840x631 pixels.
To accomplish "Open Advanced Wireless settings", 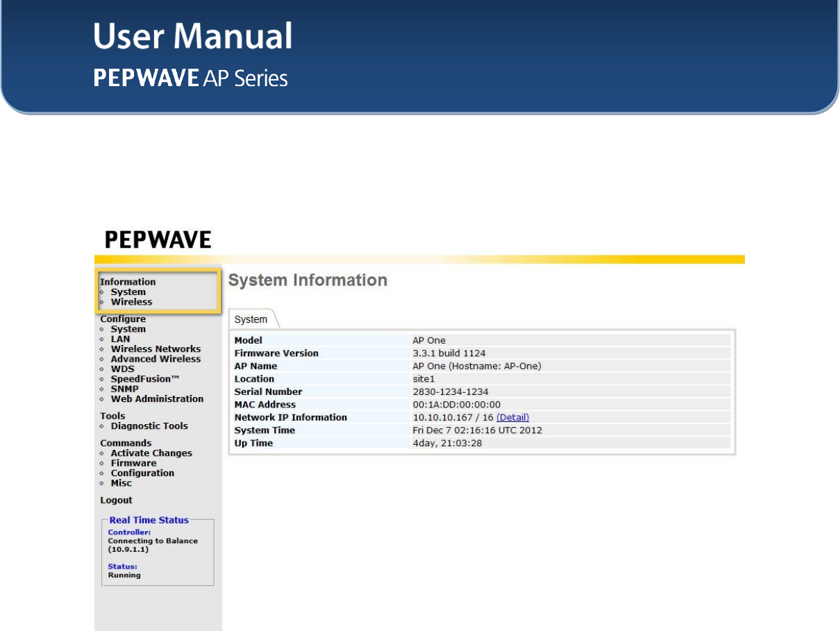I will pos(156,359).
